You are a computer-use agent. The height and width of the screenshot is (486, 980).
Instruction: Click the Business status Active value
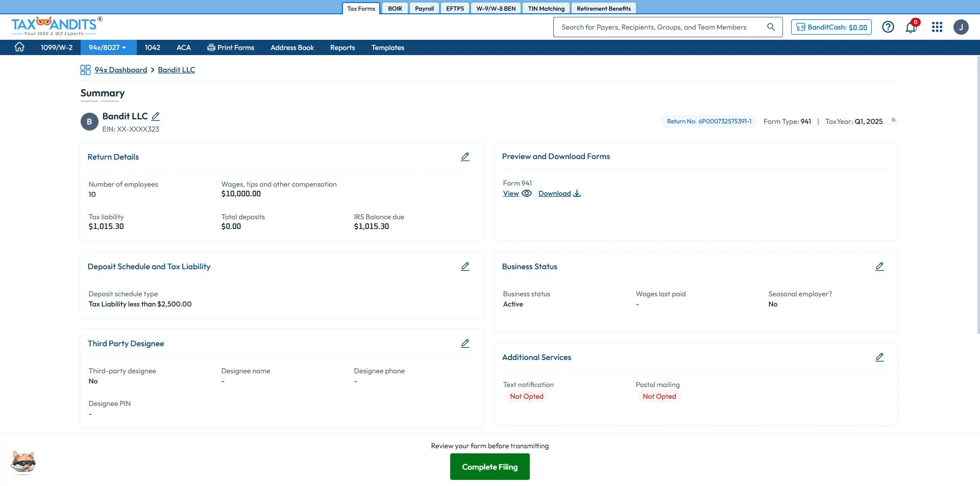click(513, 304)
